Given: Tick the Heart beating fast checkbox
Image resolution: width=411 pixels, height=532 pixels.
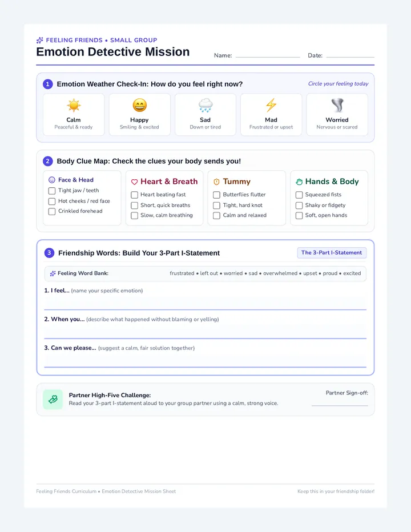Looking at the screenshot, I should [134, 195].
